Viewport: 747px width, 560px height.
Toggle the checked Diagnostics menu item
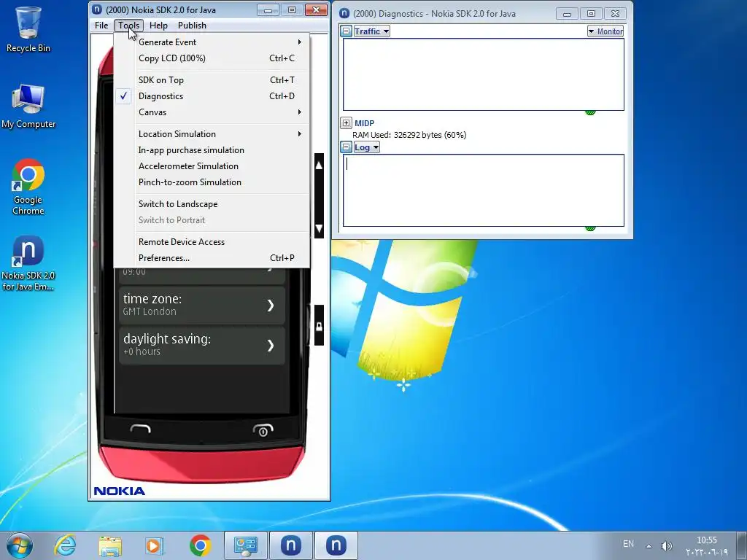(x=212, y=96)
